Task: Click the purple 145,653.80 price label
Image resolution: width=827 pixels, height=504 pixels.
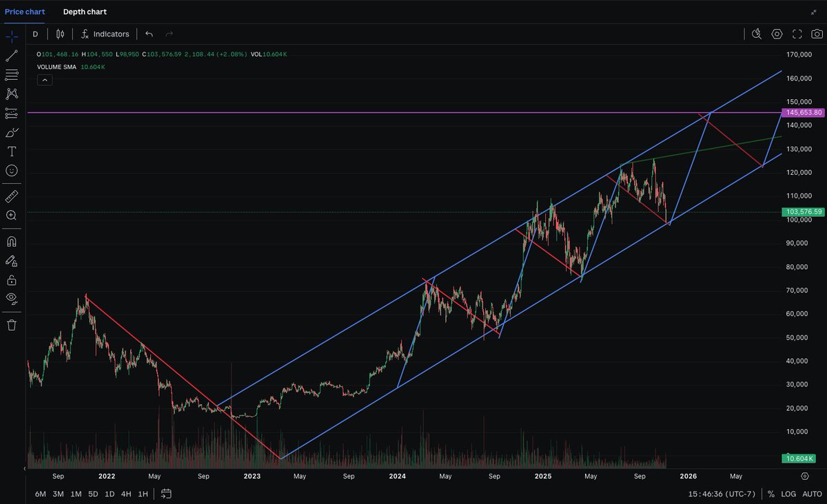Action: [x=803, y=112]
